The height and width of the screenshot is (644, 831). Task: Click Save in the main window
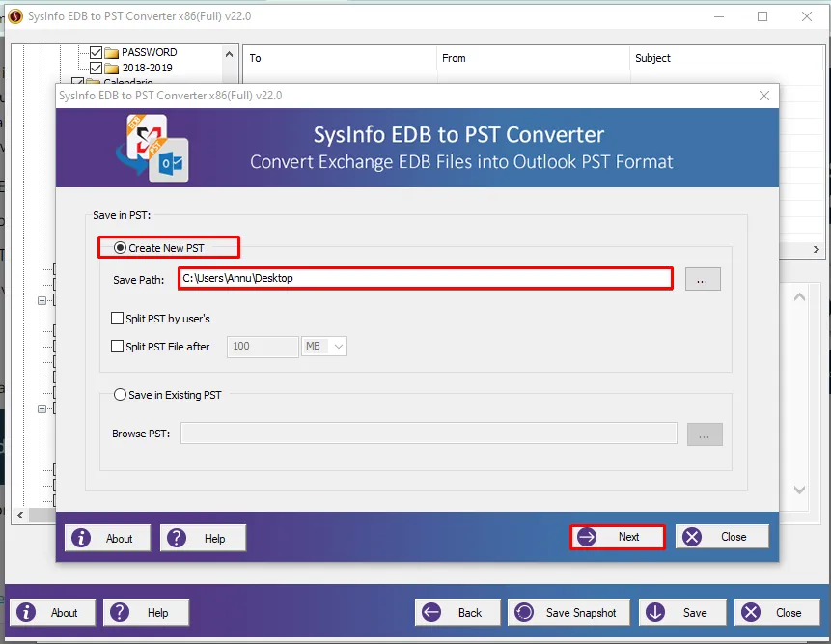[x=682, y=612]
